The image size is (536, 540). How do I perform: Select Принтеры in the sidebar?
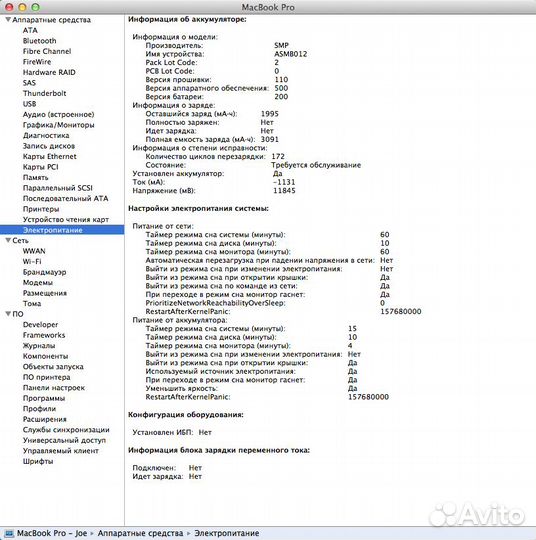pos(41,209)
